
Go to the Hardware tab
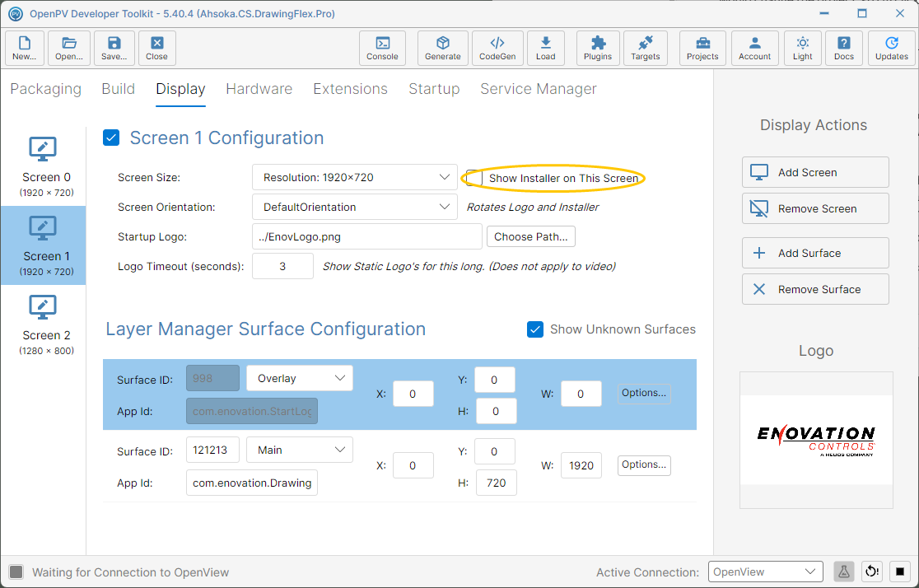(259, 89)
